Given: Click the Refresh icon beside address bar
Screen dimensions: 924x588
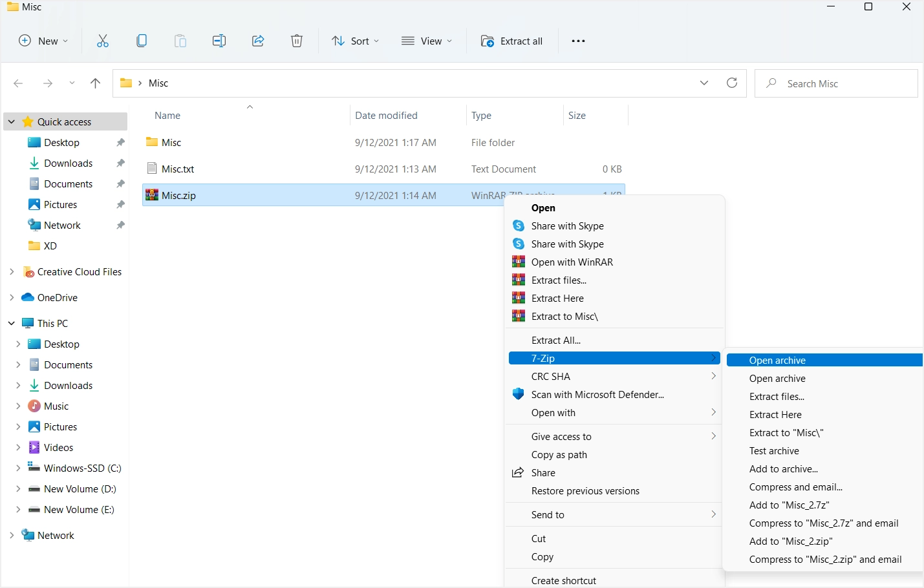Looking at the screenshot, I should 732,83.
